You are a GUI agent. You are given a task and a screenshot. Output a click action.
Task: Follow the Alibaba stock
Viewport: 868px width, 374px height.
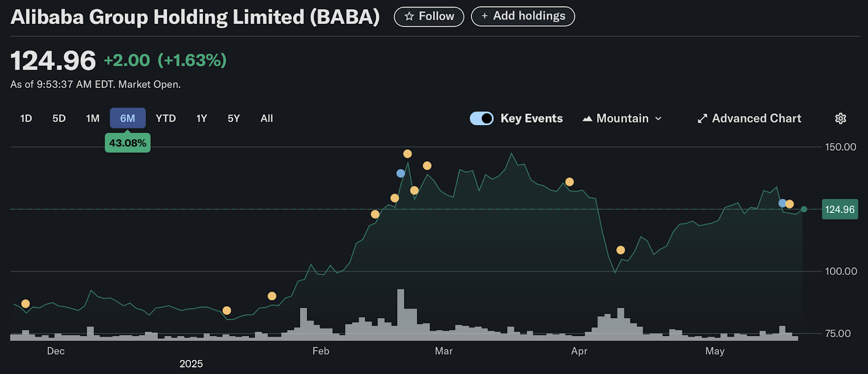pos(429,17)
